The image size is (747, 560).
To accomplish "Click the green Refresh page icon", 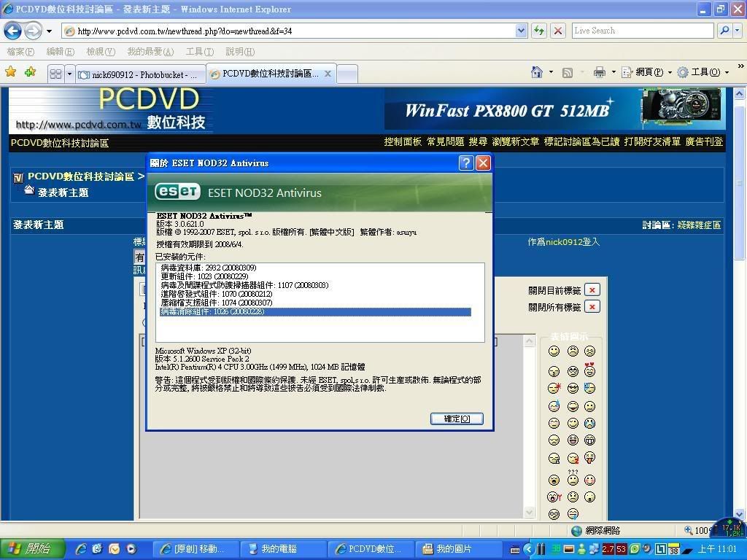I will [539, 31].
